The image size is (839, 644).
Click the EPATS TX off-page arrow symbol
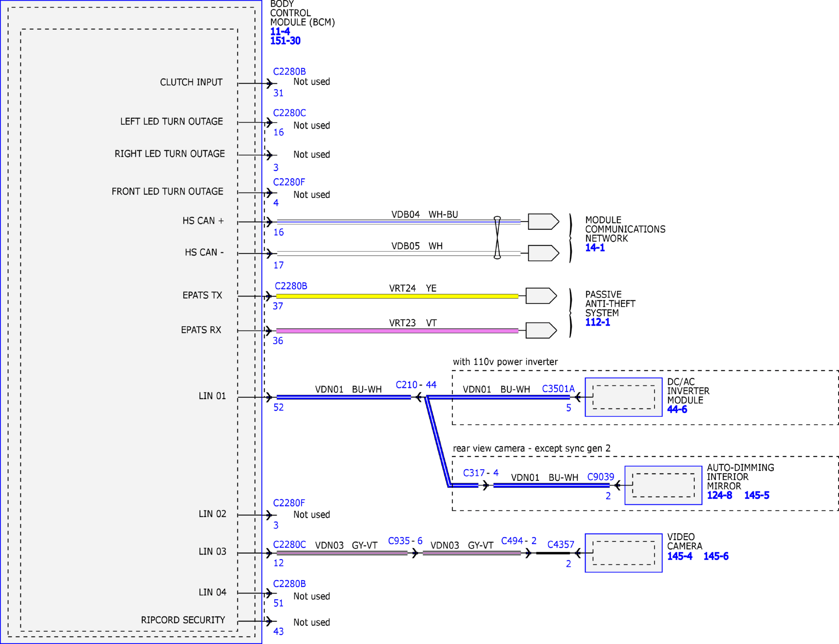[x=541, y=296]
